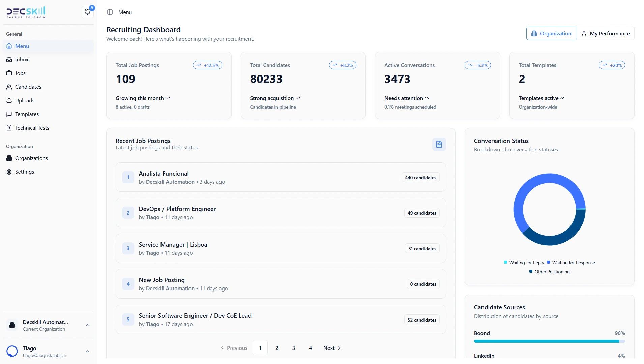The width and height of the screenshot is (644, 364).
Task: Click the +8.2% trend badge
Action: 343,65
